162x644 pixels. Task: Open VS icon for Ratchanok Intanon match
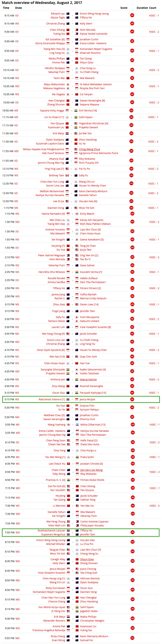pyautogui.click(x=132, y=399)
